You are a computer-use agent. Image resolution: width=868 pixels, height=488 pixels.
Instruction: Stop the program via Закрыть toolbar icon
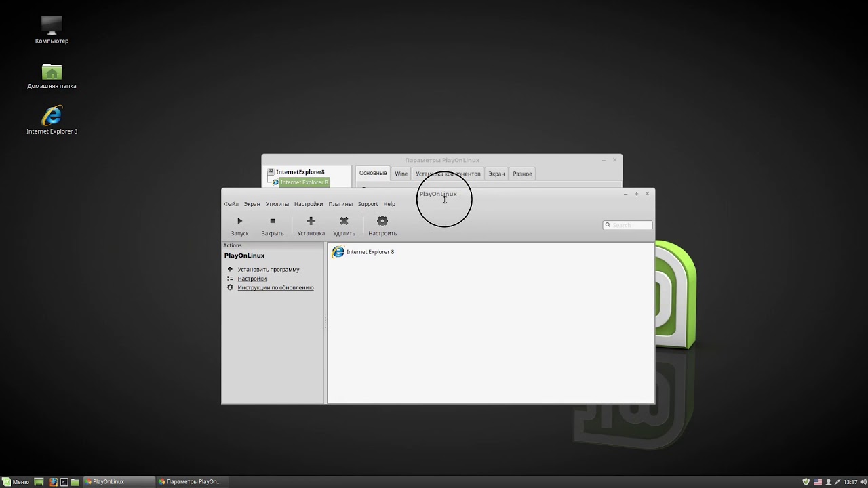pos(273,221)
